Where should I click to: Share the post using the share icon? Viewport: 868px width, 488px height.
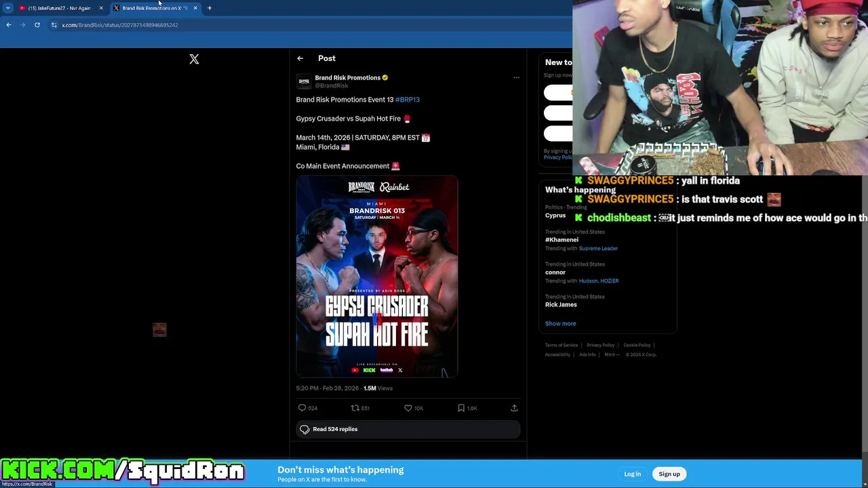[x=514, y=408]
